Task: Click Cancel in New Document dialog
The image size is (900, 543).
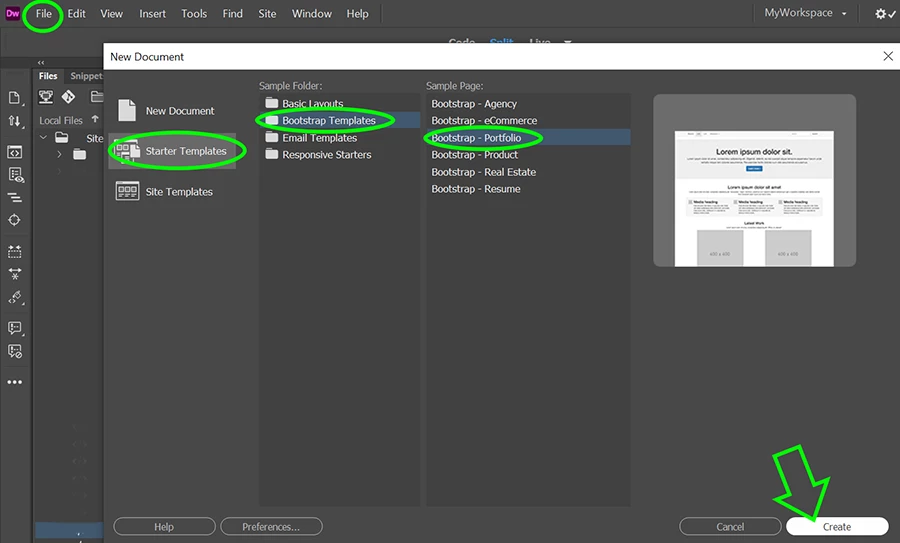Action: 730,526
